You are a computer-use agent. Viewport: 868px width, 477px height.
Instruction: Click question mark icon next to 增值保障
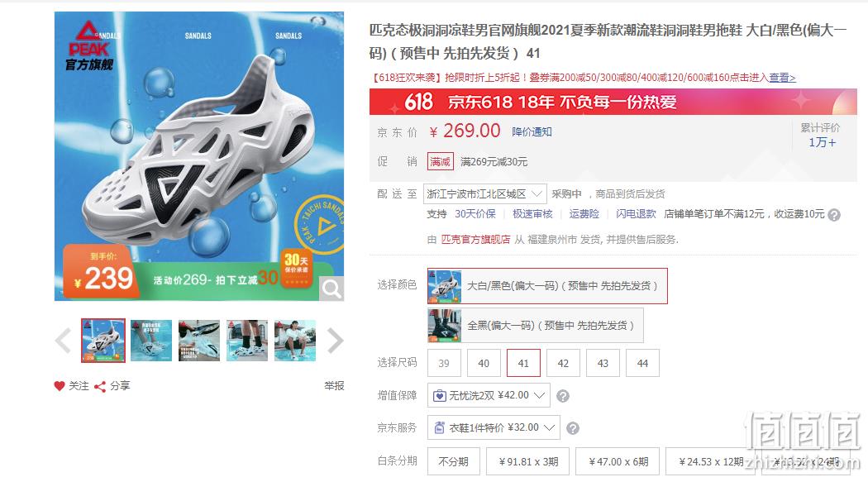pos(562,396)
